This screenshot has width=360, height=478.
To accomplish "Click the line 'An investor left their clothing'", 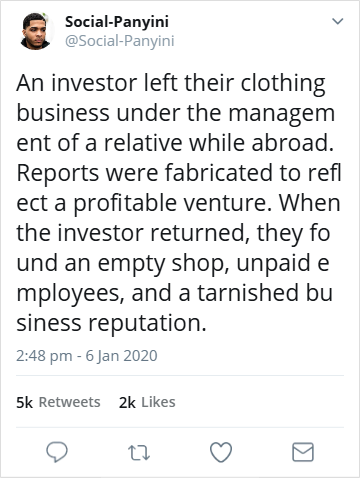I will pos(171,83).
